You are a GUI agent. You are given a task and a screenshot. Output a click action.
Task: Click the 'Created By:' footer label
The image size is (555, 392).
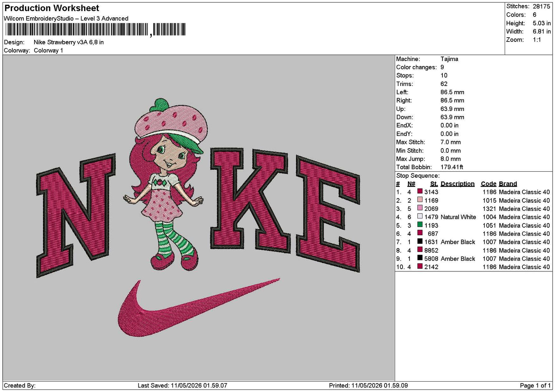(20, 385)
